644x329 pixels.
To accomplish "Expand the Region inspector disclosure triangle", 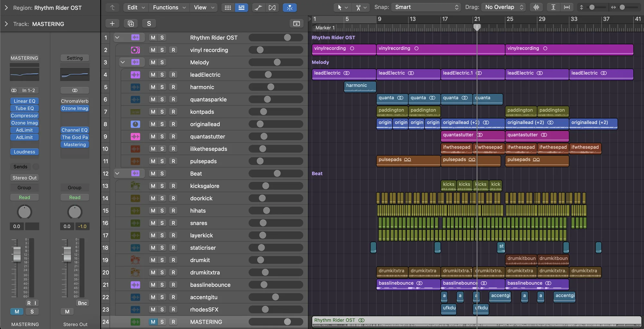I will pos(6,7).
